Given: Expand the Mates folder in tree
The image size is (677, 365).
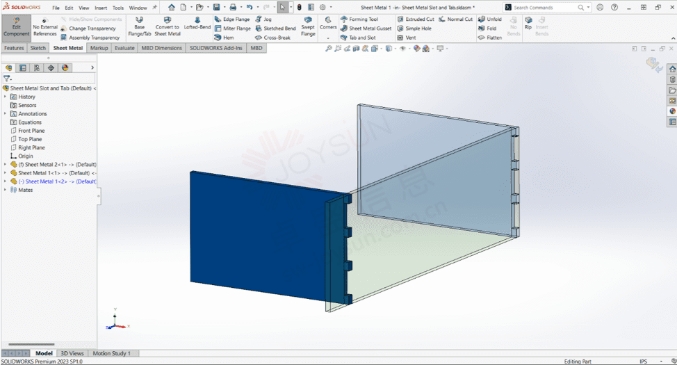Looking at the screenshot, I should 5,190.
